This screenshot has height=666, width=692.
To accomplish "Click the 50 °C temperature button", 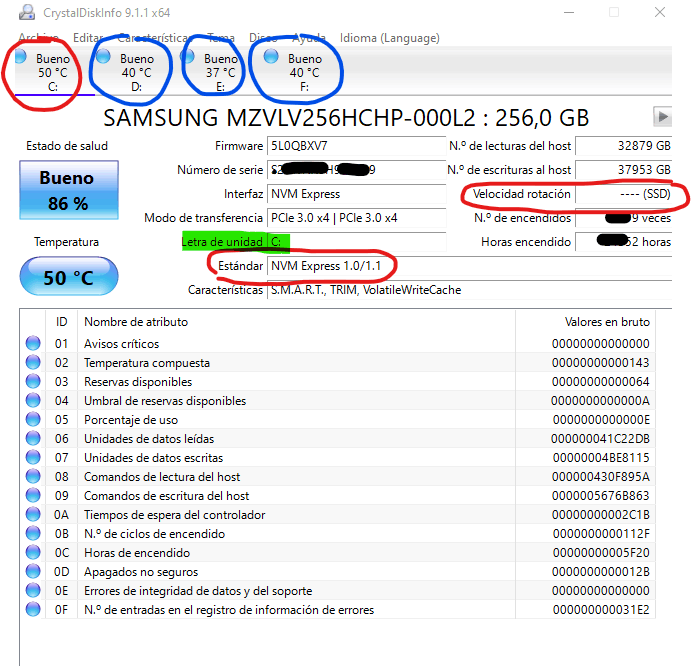I will [x=69, y=276].
